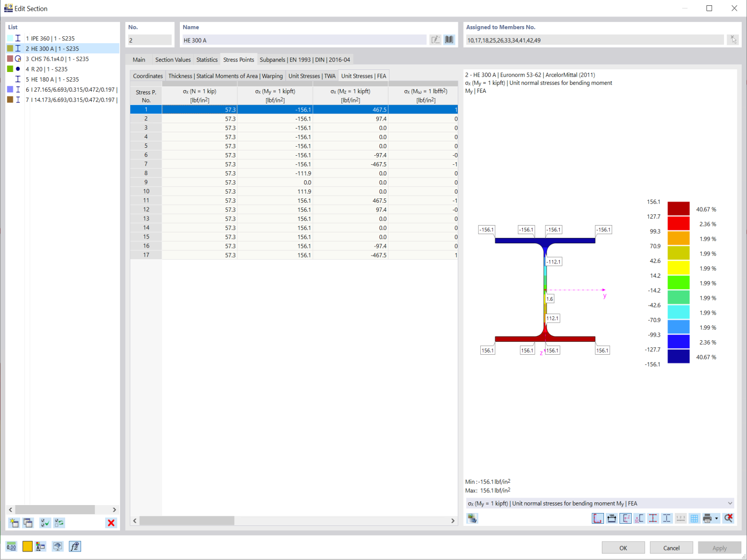Select stress point row 17
747x560 pixels.
[x=293, y=255]
